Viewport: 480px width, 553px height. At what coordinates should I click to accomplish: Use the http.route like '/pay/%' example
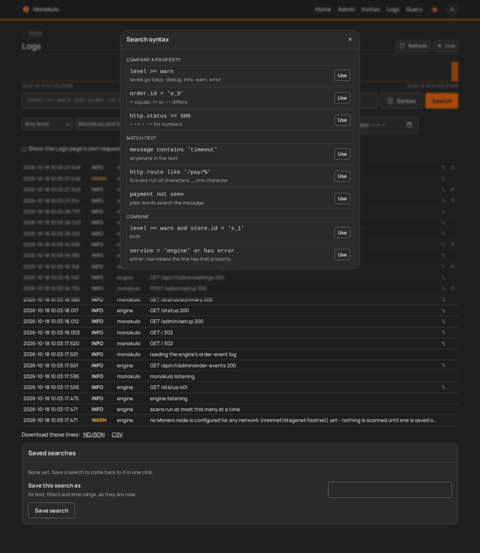click(342, 176)
